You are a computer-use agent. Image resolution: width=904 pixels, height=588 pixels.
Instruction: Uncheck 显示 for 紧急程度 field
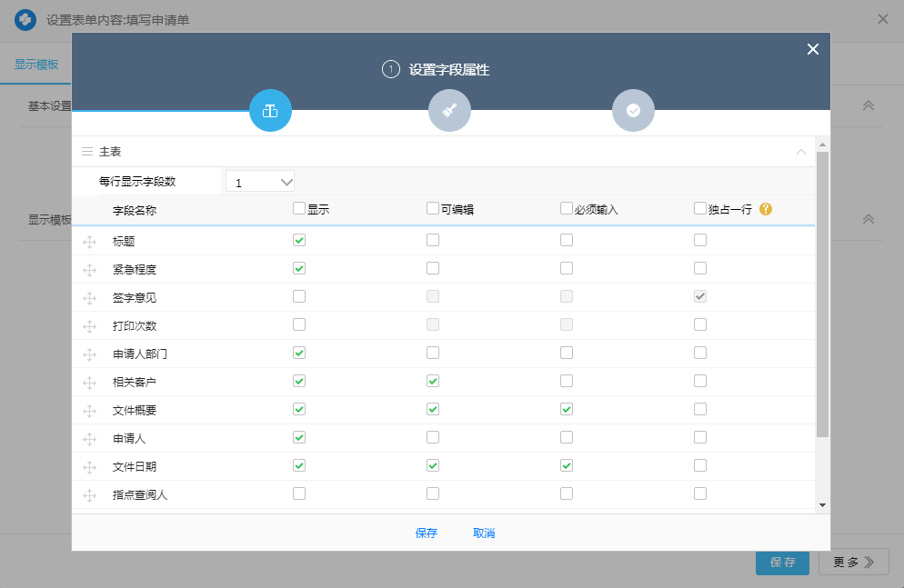click(x=299, y=268)
